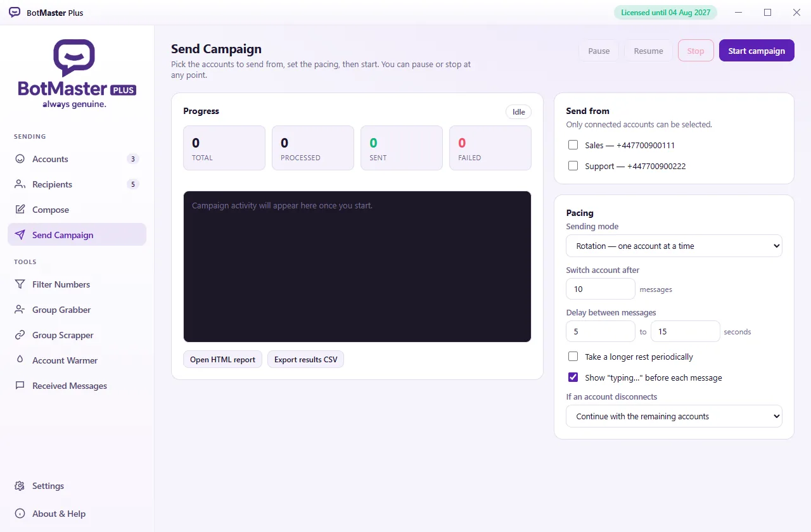811x532 pixels.
Task: Switch to the Compose page
Action: click(77, 210)
